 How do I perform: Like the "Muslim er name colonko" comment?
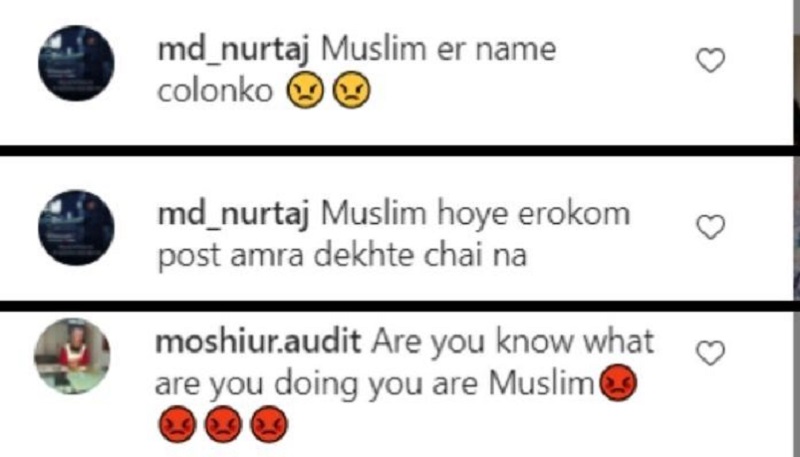pos(711,60)
